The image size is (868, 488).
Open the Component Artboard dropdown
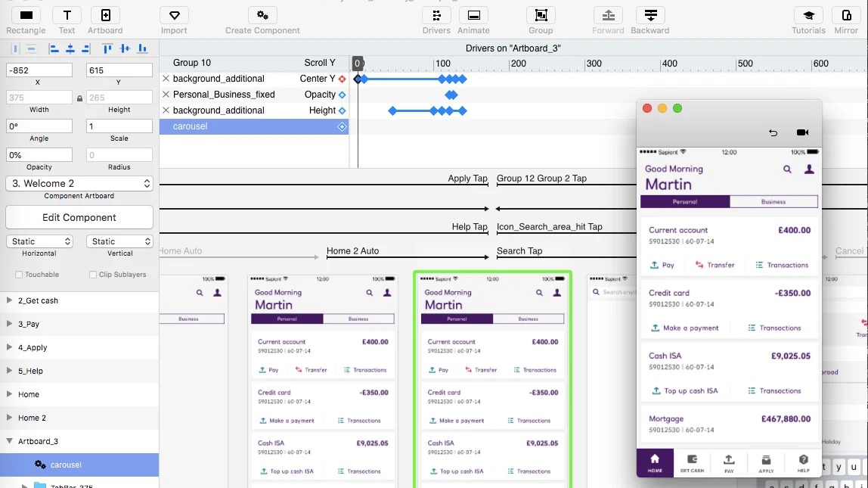pos(79,183)
